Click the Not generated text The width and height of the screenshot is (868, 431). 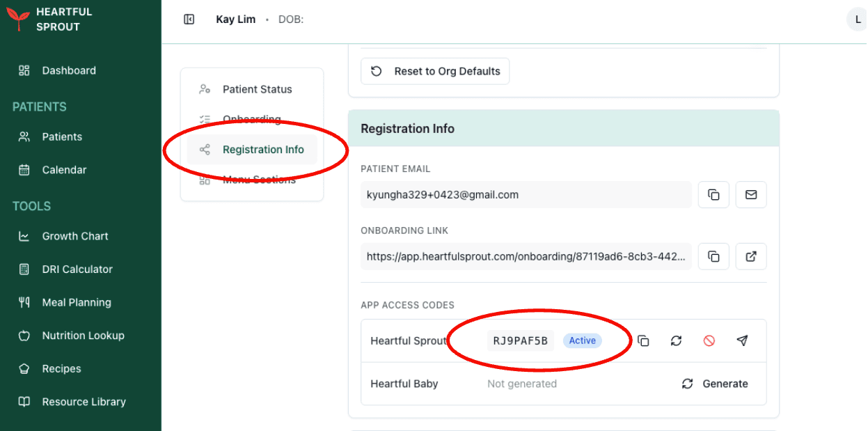[522, 384]
